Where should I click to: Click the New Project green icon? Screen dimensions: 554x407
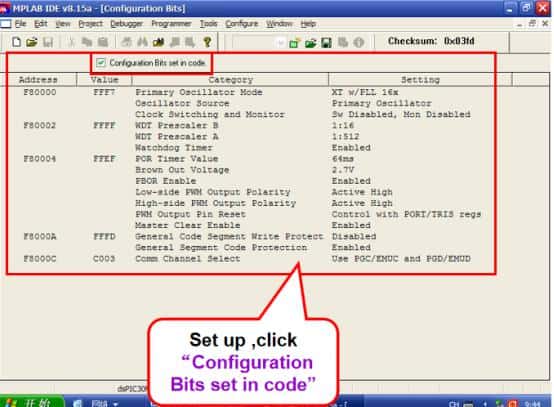(294, 43)
